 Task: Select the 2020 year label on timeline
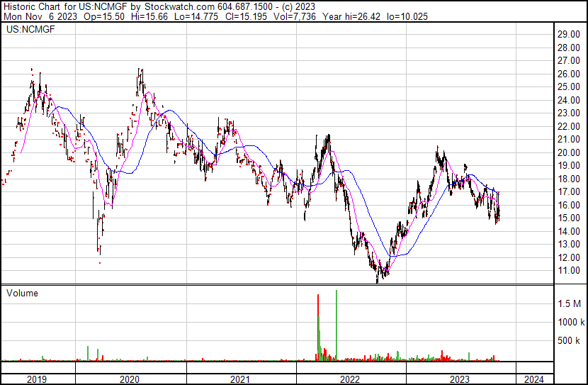coord(131,379)
